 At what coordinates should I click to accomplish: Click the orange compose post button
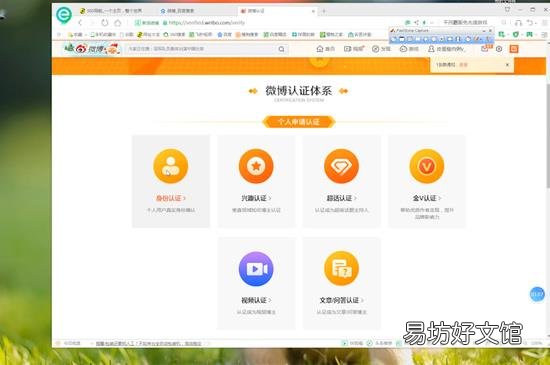(x=514, y=49)
